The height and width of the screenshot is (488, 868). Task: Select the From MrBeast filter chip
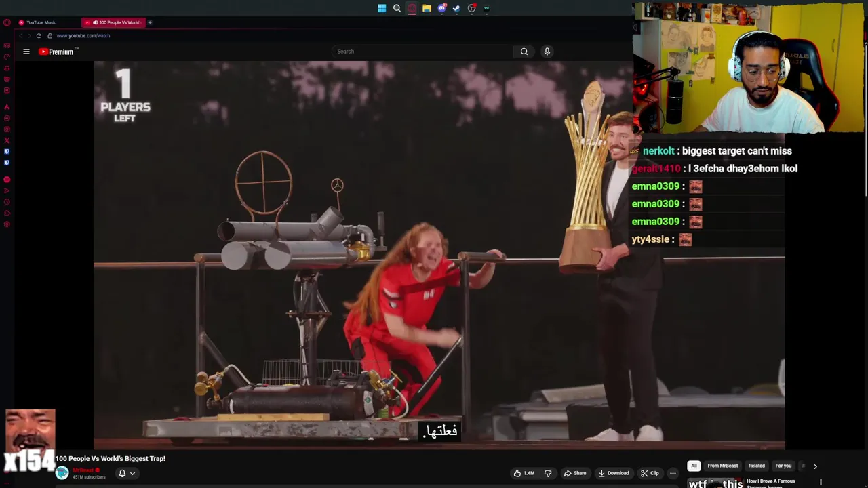[722, 466]
